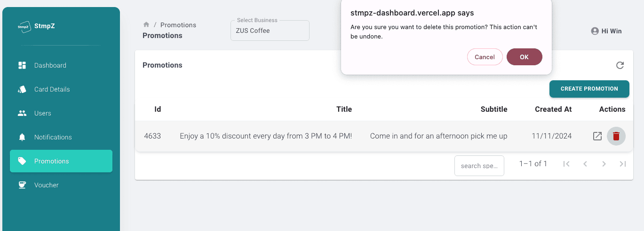
Task: Click the StmpZ logo in sidebar
Action: [24, 26]
